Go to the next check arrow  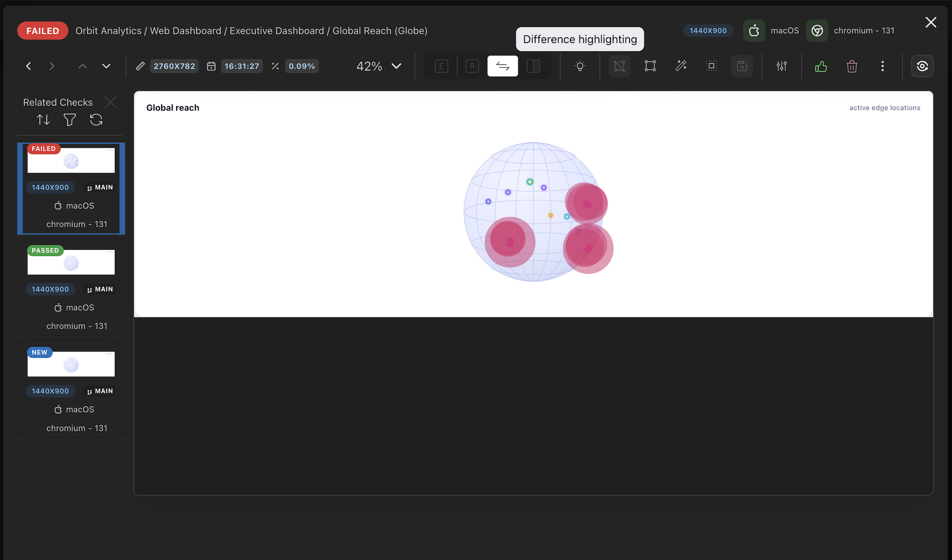pos(52,66)
